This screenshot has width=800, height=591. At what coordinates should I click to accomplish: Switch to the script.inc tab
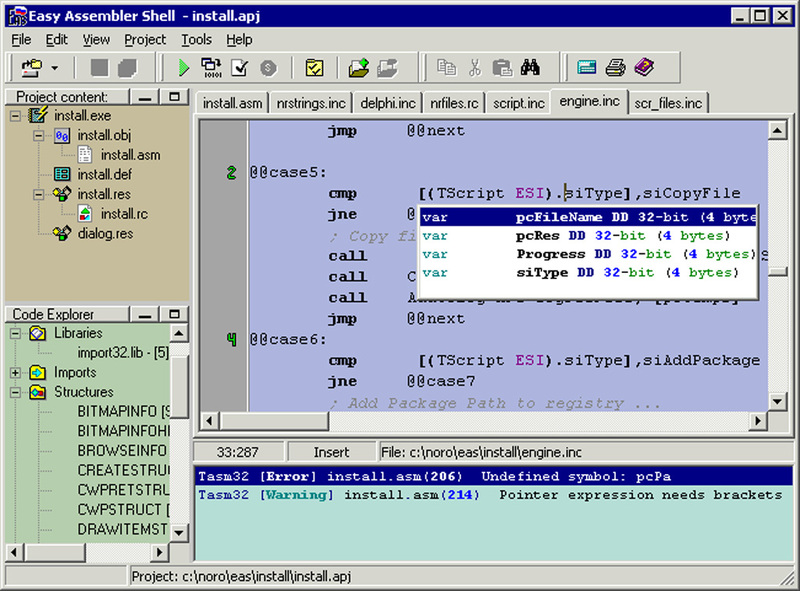click(x=519, y=103)
